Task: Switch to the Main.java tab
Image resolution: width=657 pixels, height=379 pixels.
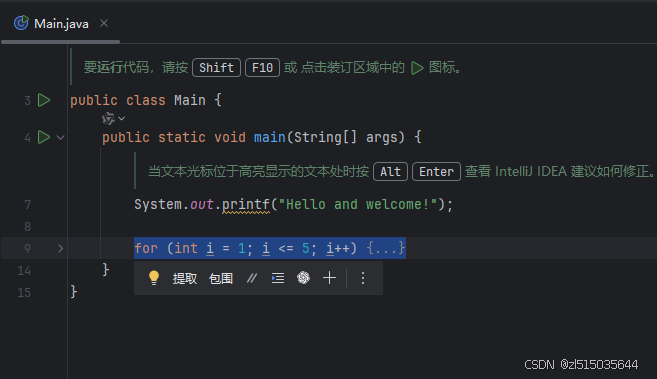Action: [x=61, y=23]
